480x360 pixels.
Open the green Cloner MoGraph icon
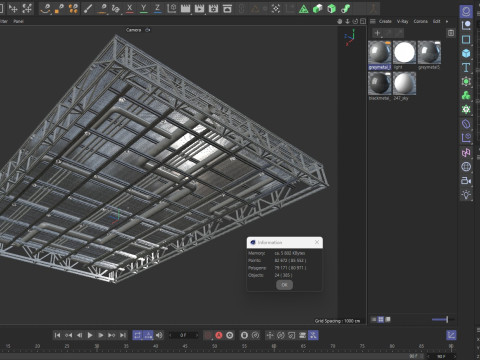click(466, 95)
